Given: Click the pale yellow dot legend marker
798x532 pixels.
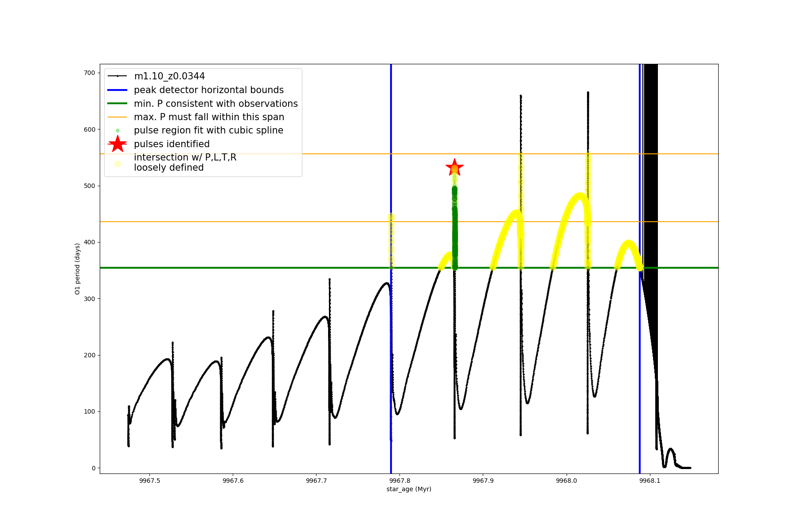Looking at the screenshot, I should click(117, 164).
